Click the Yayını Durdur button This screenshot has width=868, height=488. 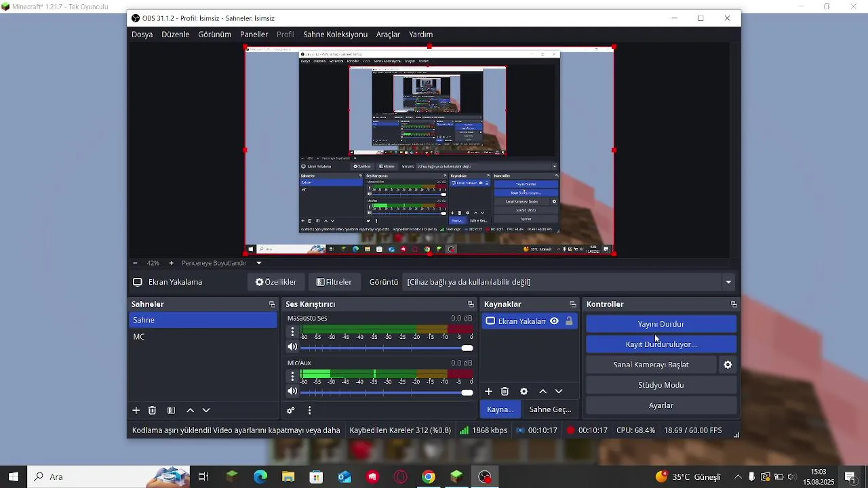click(661, 324)
